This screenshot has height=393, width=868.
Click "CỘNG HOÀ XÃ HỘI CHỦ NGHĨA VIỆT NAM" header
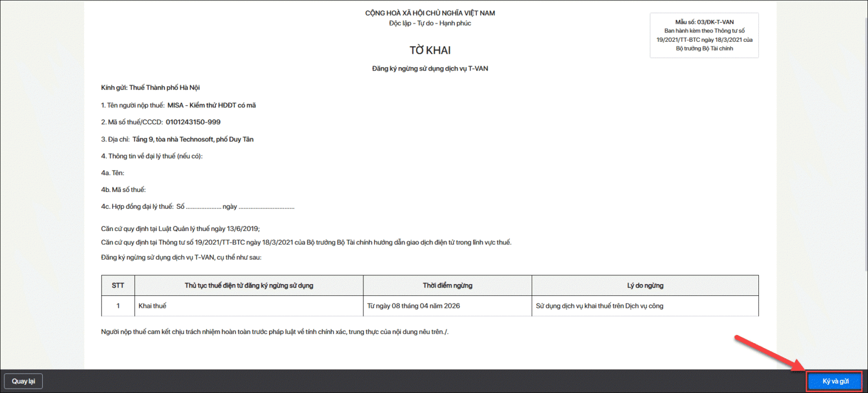(x=430, y=13)
